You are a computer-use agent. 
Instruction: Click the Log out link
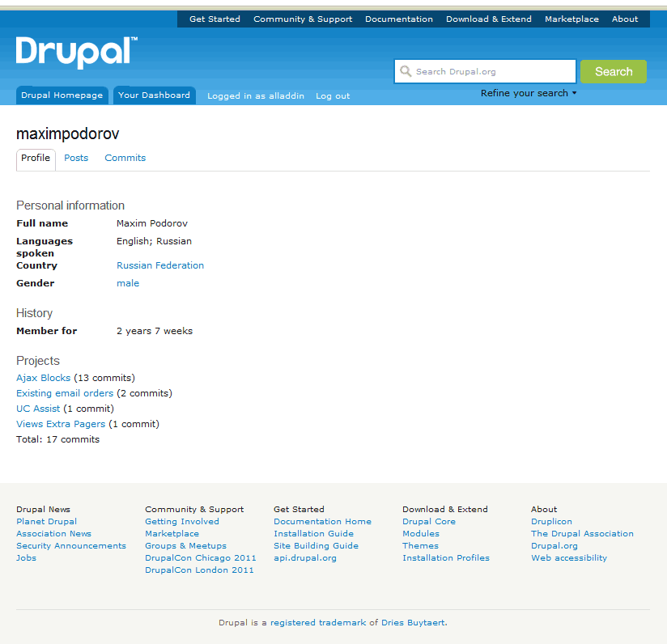tap(333, 96)
